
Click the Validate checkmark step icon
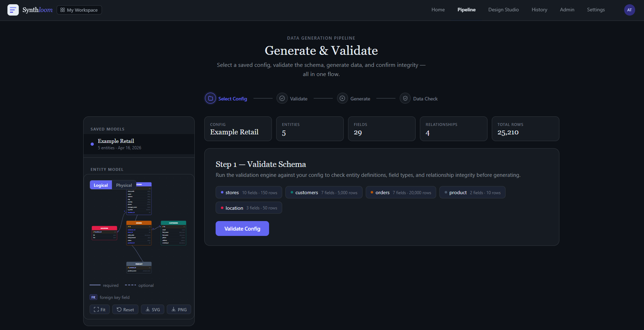[x=282, y=98]
